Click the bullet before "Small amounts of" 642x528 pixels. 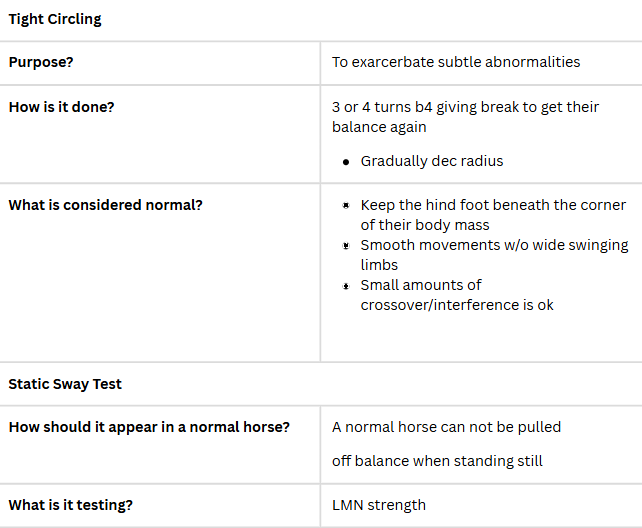[x=346, y=285]
